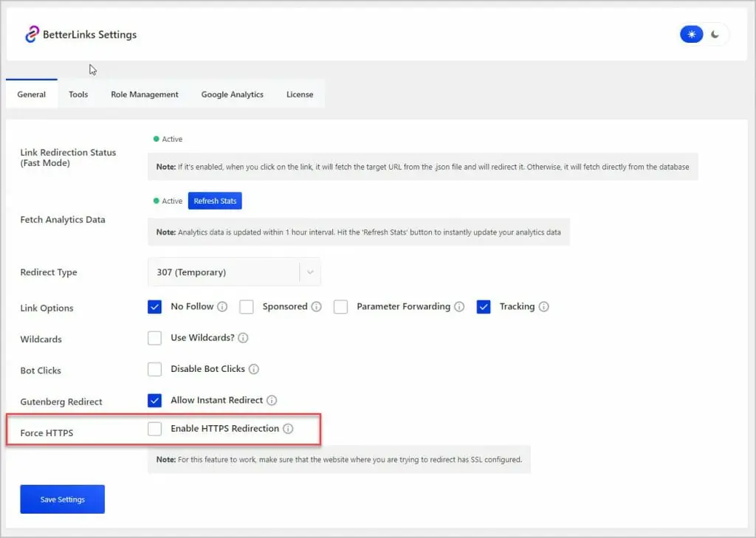Show info tooltip for Parameter Forwarding

click(459, 306)
